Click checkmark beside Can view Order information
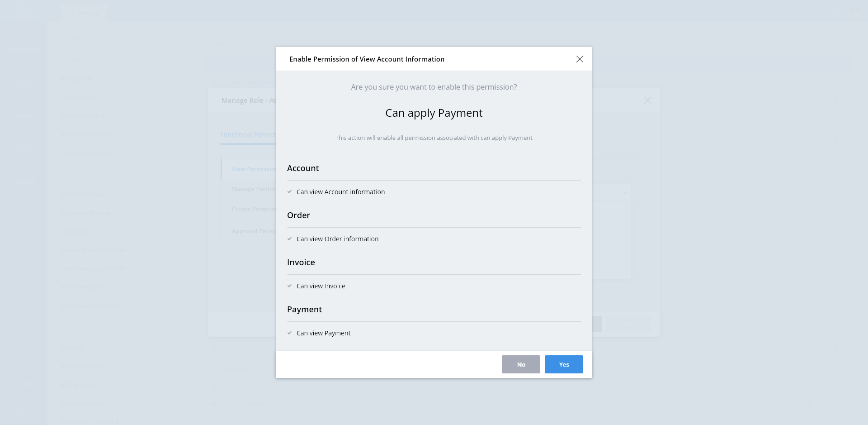 coord(290,239)
